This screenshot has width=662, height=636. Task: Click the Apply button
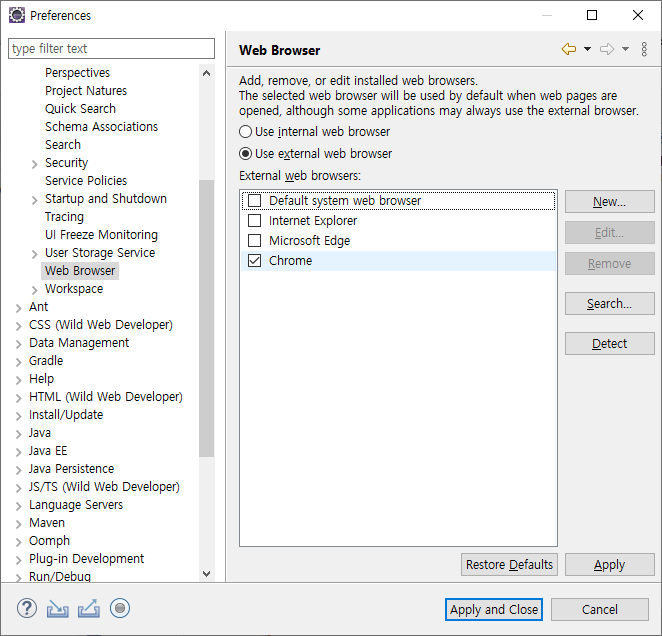pos(610,565)
